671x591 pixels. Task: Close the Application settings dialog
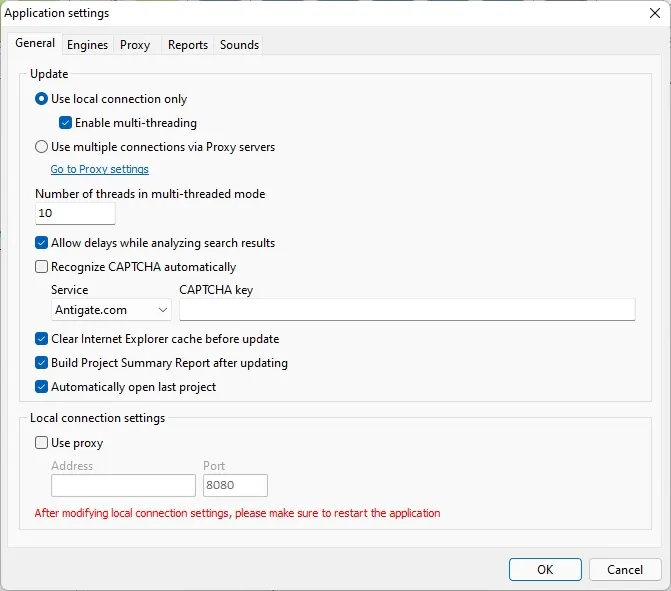coord(655,13)
